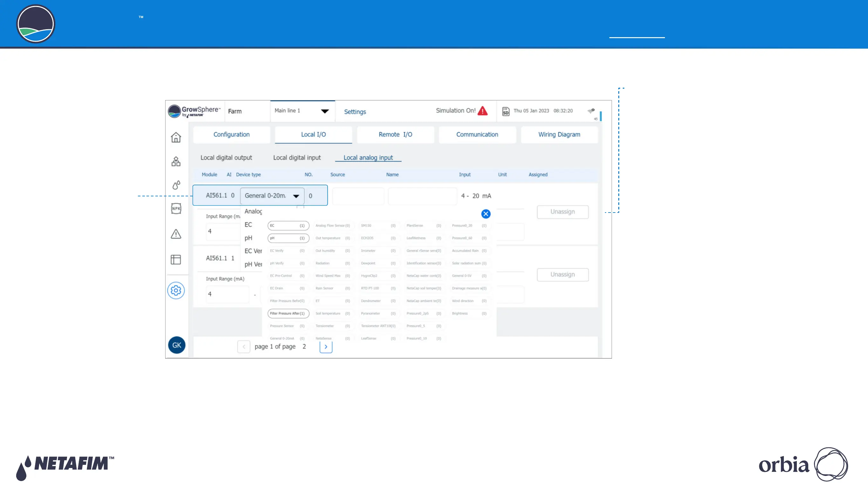Open the General 0-20mA device type dropdown
The width and height of the screenshot is (868, 488).
coord(272,196)
